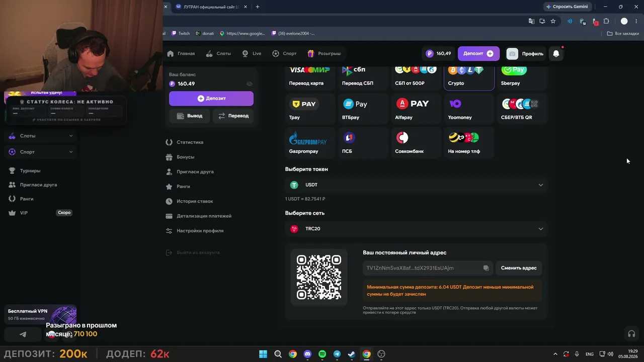Switch to the Live section
Image resolution: width=644 pixels, height=362 pixels.
coord(252,53)
